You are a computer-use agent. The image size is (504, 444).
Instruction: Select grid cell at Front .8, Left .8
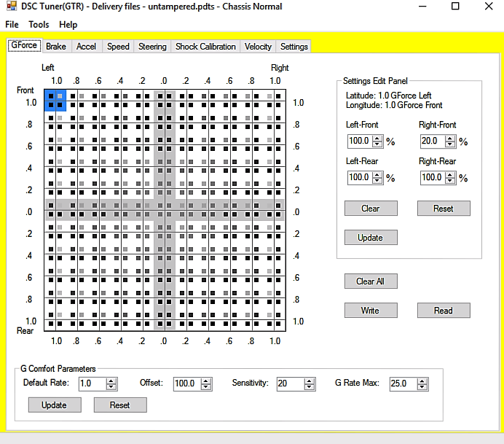point(77,122)
